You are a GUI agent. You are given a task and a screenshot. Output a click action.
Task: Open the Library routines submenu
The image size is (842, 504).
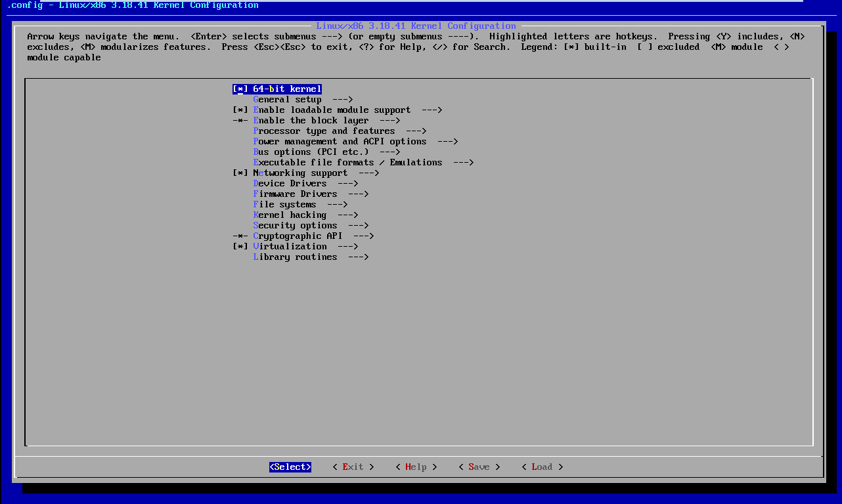pos(295,257)
